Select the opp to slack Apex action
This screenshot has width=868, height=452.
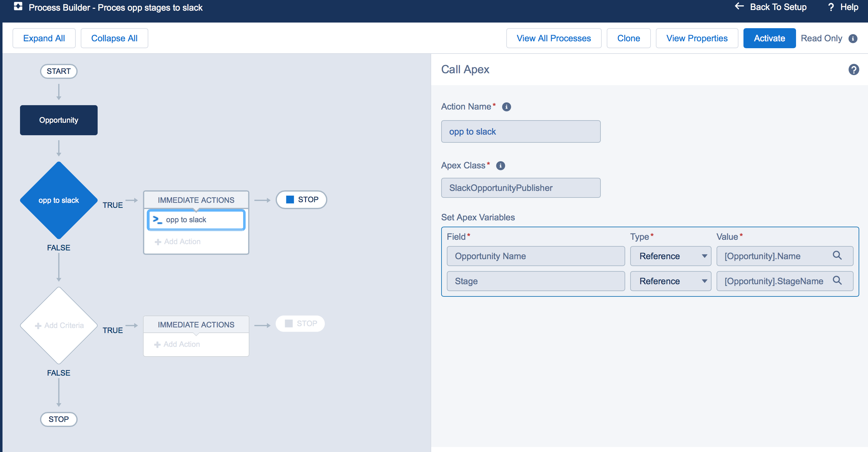pyautogui.click(x=196, y=220)
